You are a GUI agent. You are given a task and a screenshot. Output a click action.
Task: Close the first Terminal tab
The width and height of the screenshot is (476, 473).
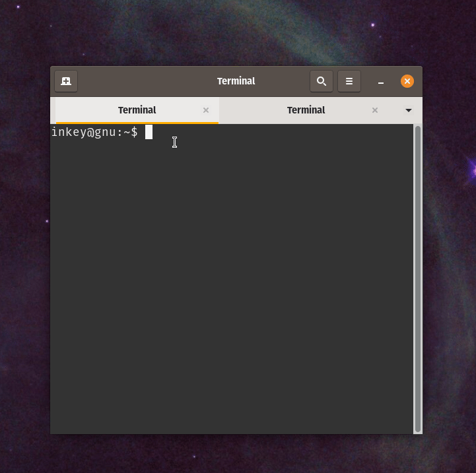click(x=206, y=110)
